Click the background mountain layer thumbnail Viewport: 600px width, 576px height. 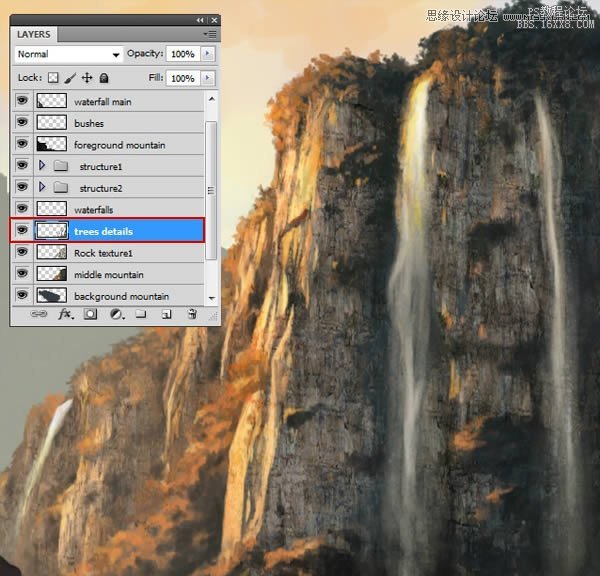(x=52, y=295)
